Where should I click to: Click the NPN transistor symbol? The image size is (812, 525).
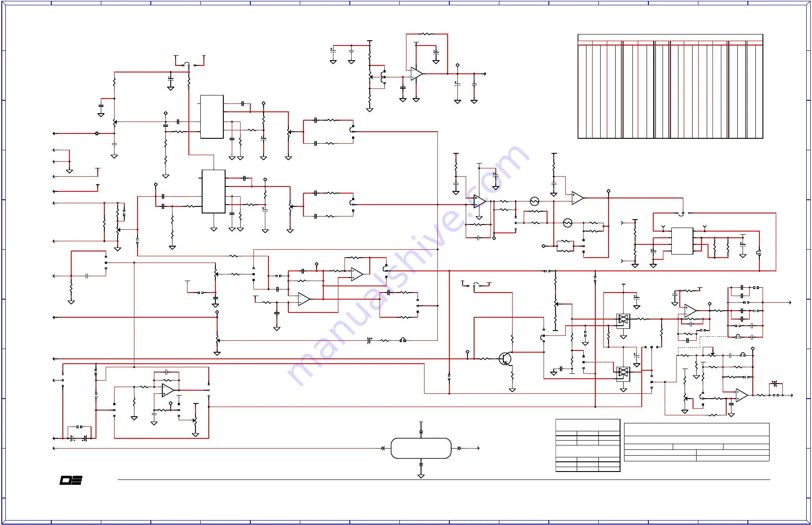[x=505, y=358]
